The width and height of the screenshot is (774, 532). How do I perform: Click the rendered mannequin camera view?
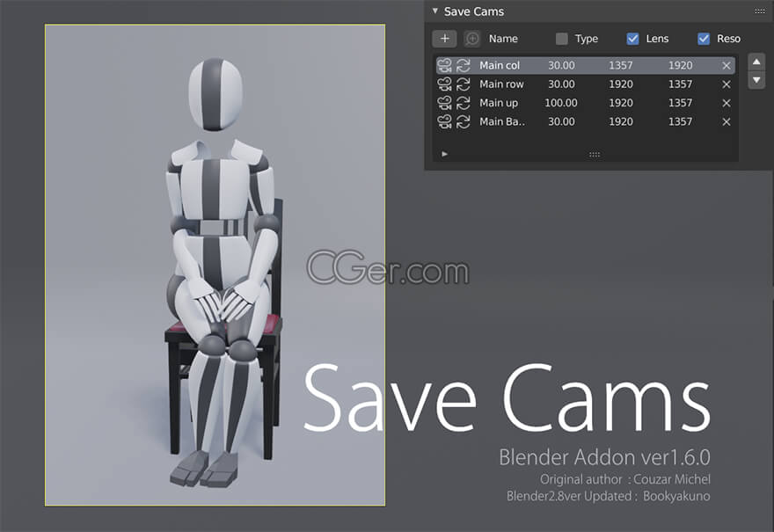click(x=215, y=265)
